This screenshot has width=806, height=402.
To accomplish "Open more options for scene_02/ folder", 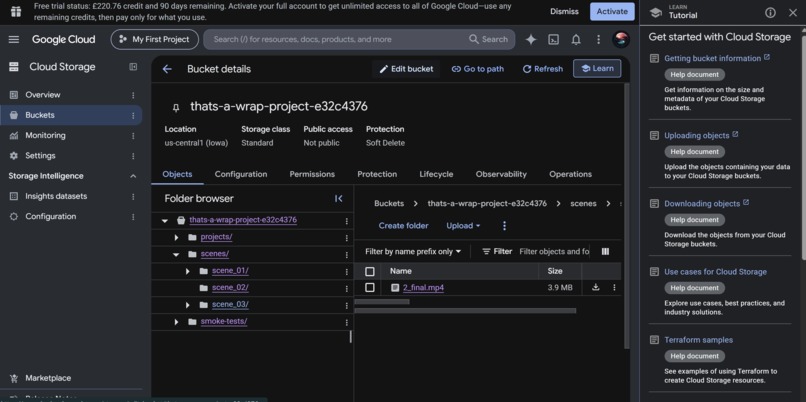I will [346, 288].
